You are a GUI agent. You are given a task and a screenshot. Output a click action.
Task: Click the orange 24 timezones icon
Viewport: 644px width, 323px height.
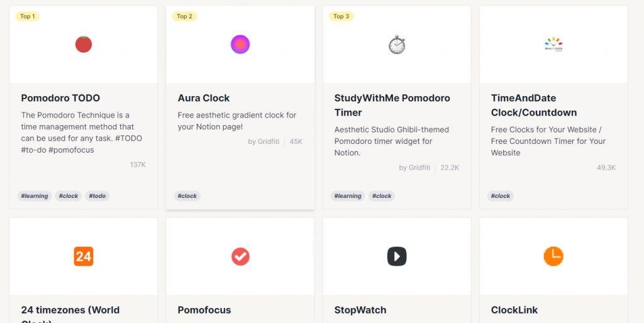click(x=84, y=256)
